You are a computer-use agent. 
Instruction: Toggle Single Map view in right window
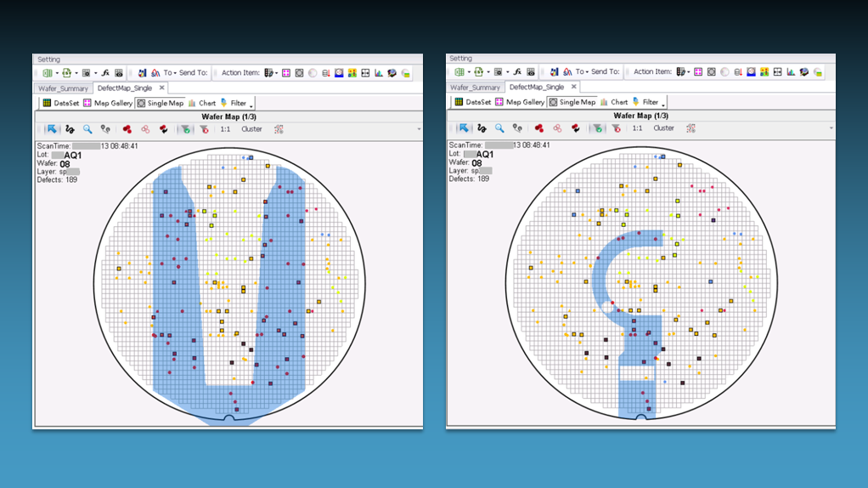[x=572, y=102]
